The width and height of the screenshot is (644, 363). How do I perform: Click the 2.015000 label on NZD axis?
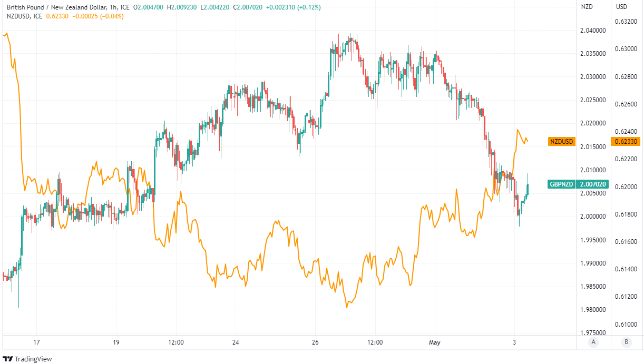click(593, 146)
